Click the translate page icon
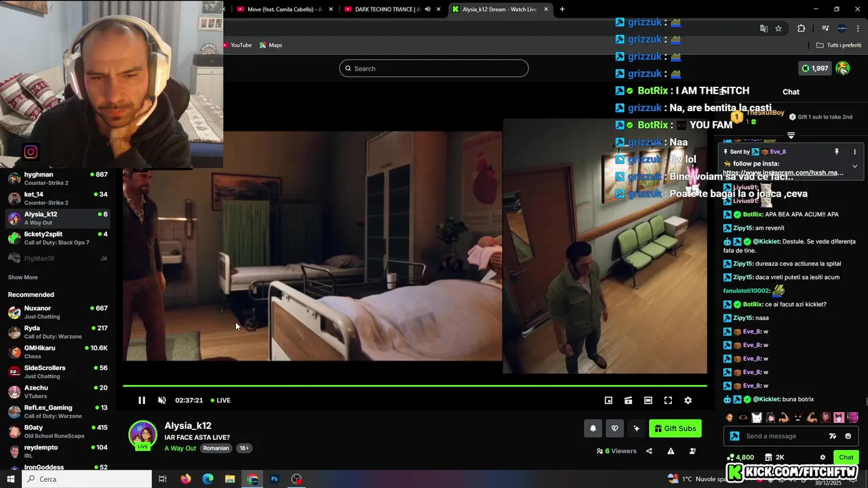The width and height of the screenshot is (868, 488). (x=764, y=28)
